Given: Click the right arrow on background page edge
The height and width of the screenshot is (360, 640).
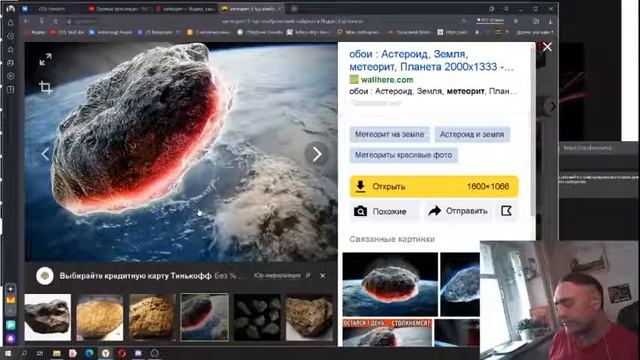Looking at the screenshot, I should [x=552, y=106].
